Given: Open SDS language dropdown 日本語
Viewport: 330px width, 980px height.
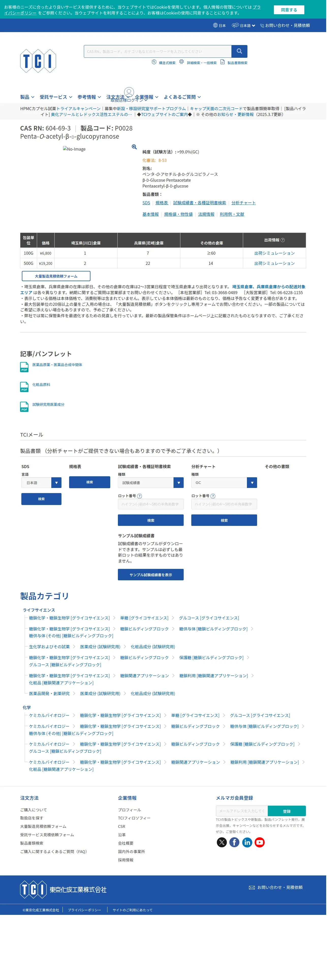Looking at the screenshot, I should pyautogui.click(x=41, y=483).
